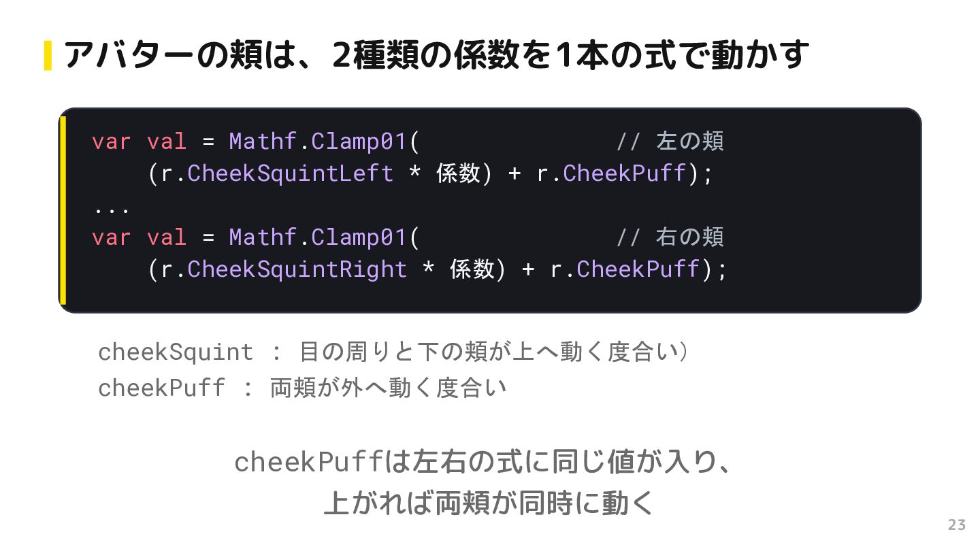
Task: Click the first 'CheekPuff' identifier in the code
Action: click(x=625, y=173)
